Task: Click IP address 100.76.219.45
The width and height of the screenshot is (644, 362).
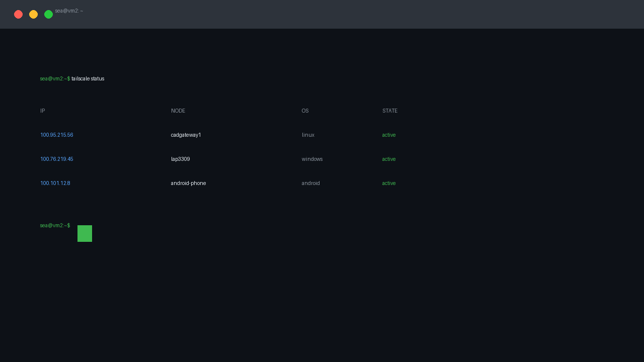Action: 57,159
